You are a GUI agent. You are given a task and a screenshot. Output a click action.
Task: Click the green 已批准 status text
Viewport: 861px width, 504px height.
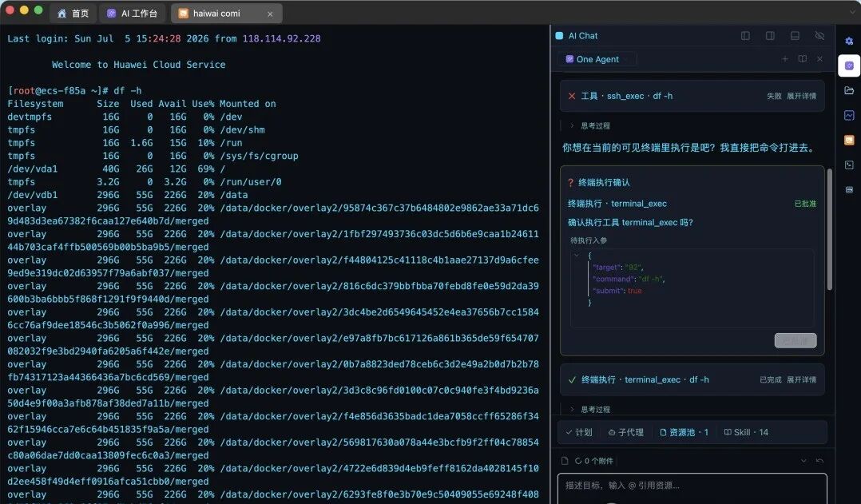tap(805, 204)
